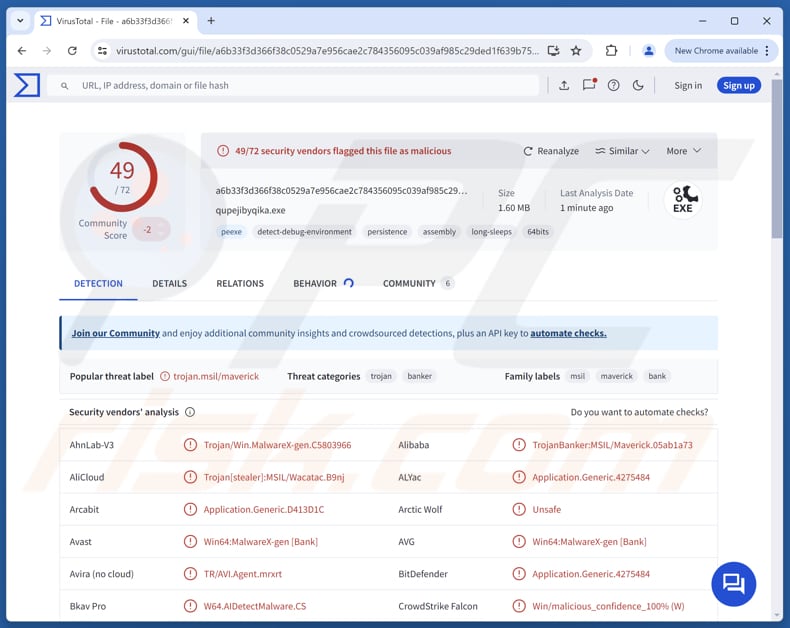Toggle dark mode moon icon

click(638, 86)
